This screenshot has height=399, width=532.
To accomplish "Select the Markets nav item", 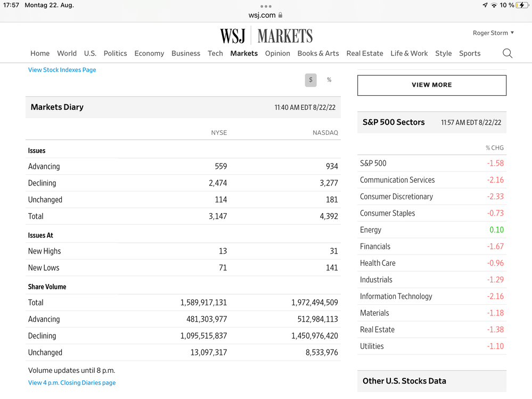I will [244, 53].
